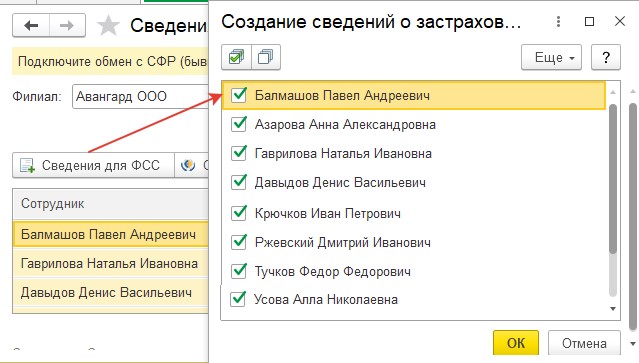Select Давыдов Денис Васильевич table row

click(x=110, y=293)
